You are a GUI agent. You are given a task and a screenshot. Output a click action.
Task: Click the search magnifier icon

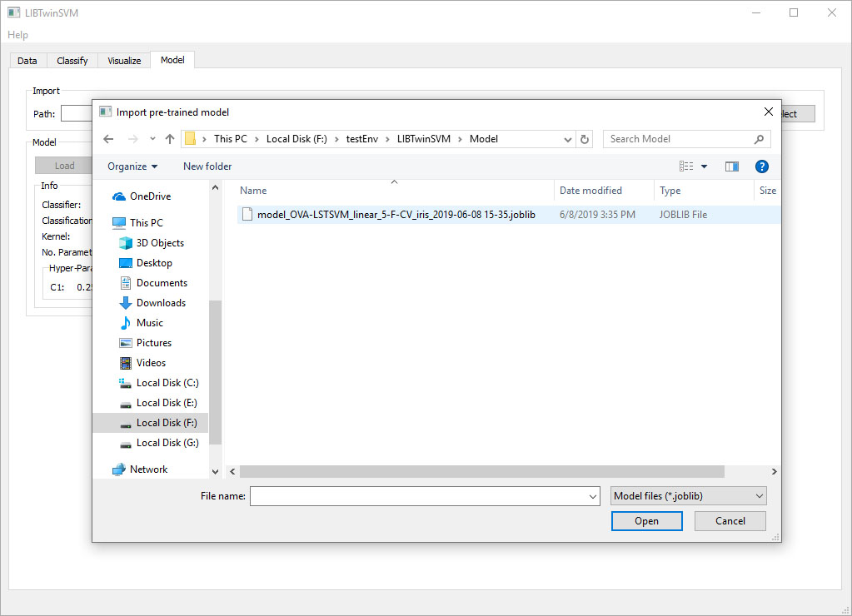coord(759,139)
